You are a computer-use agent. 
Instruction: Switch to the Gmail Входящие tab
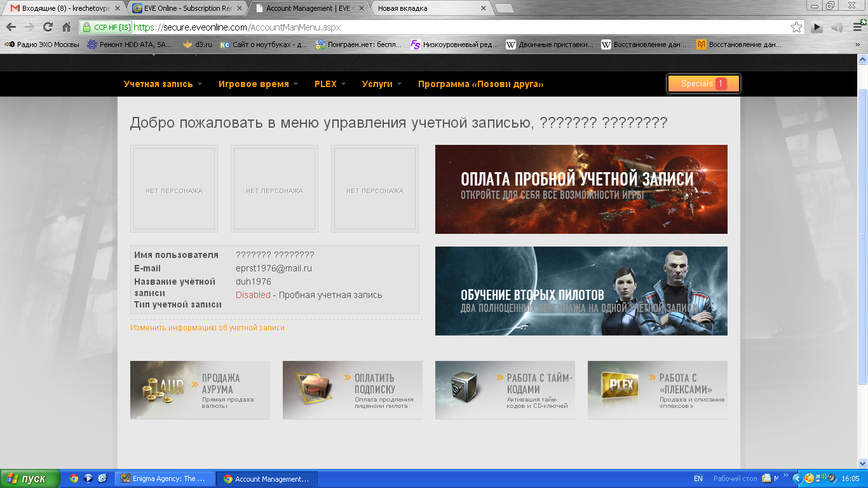coord(64,8)
